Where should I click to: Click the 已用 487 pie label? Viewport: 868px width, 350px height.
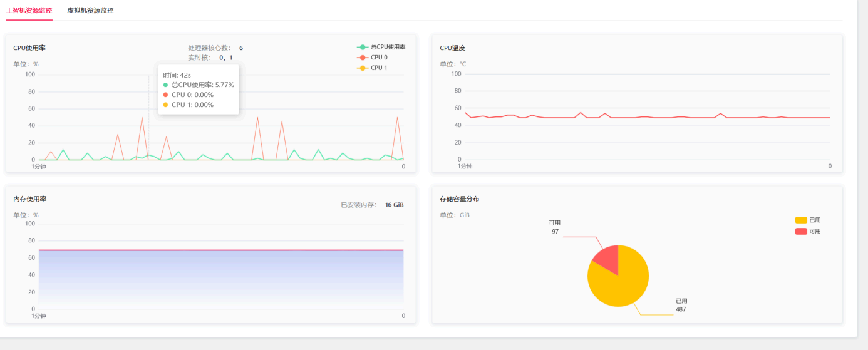pos(681,305)
